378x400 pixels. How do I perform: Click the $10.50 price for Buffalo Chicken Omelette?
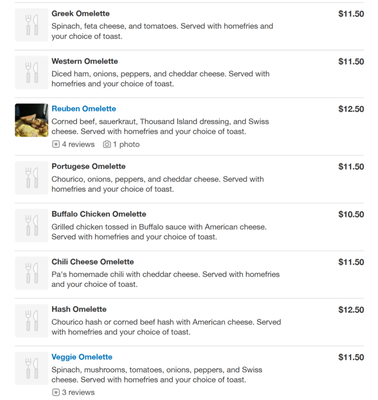pos(351,214)
